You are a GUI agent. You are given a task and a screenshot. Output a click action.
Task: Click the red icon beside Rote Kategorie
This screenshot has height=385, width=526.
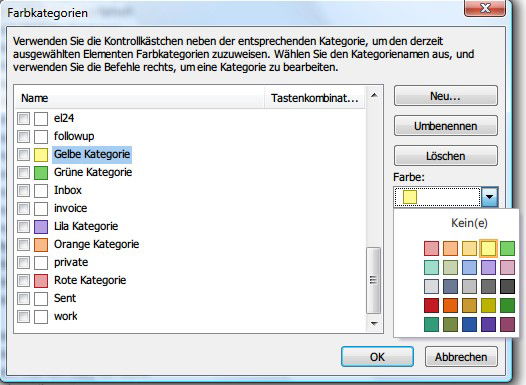coord(41,281)
